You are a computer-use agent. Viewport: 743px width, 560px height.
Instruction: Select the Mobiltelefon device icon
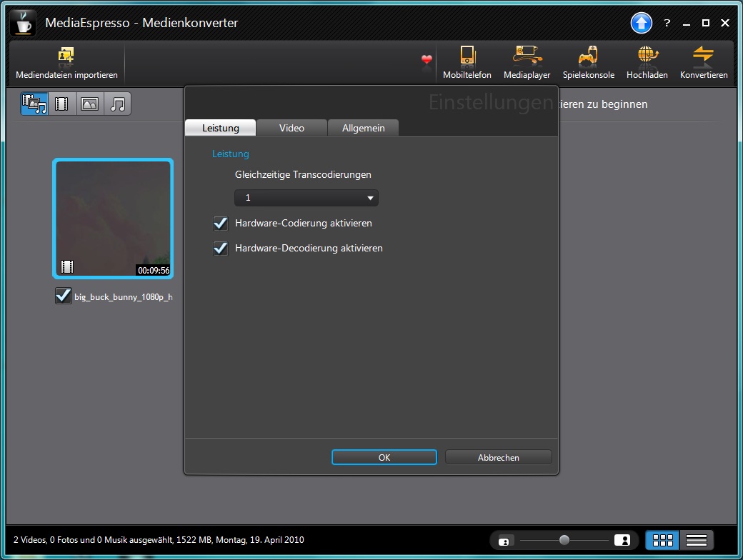(x=467, y=63)
